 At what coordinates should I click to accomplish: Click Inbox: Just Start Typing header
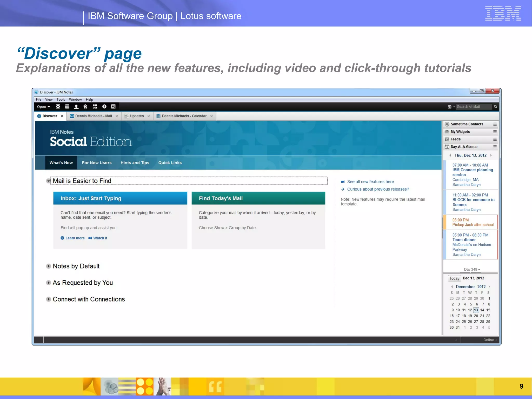point(120,198)
